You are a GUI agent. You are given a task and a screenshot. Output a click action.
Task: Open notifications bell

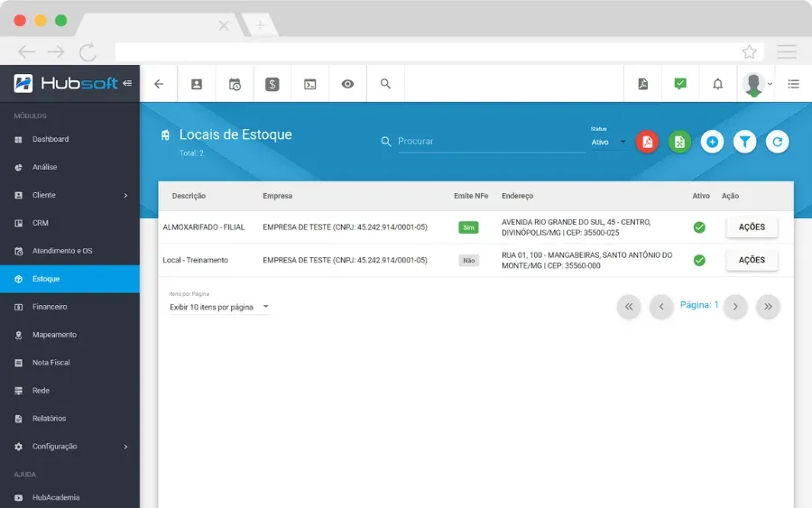pos(718,84)
